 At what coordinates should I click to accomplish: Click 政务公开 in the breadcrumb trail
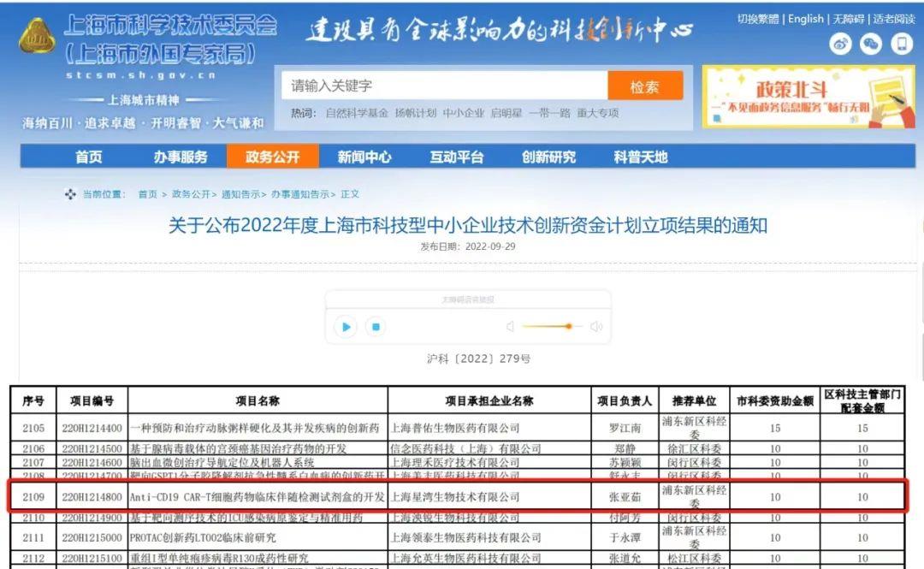click(x=191, y=194)
